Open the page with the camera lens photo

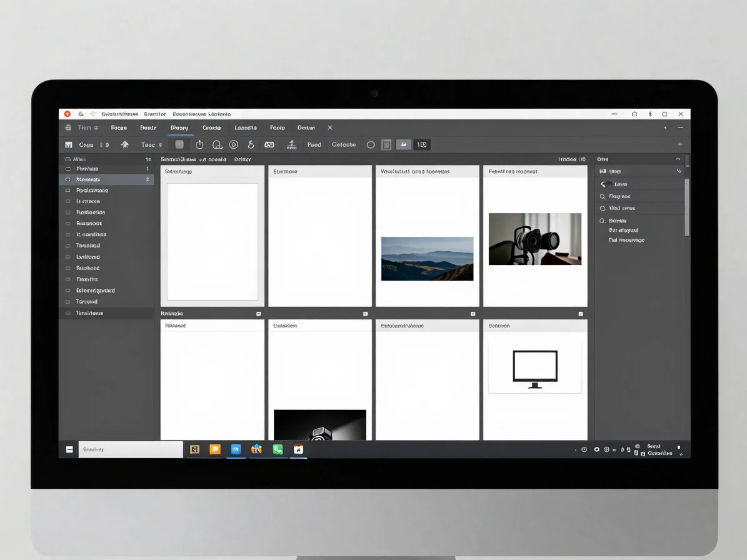point(535,236)
